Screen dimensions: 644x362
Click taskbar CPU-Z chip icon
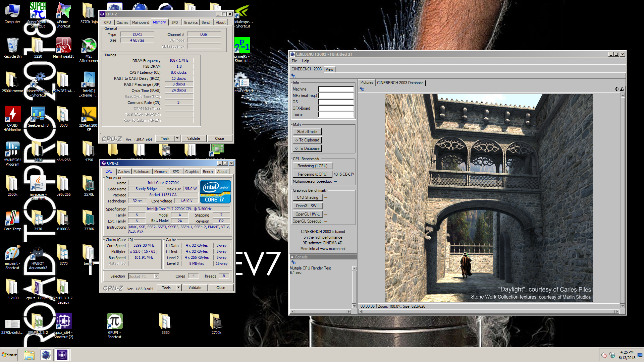coord(62,355)
